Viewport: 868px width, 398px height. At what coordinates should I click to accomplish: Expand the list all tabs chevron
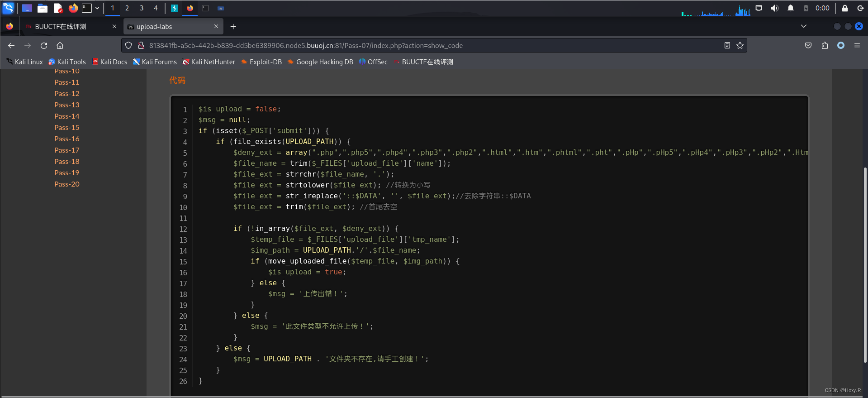(804, 26)
